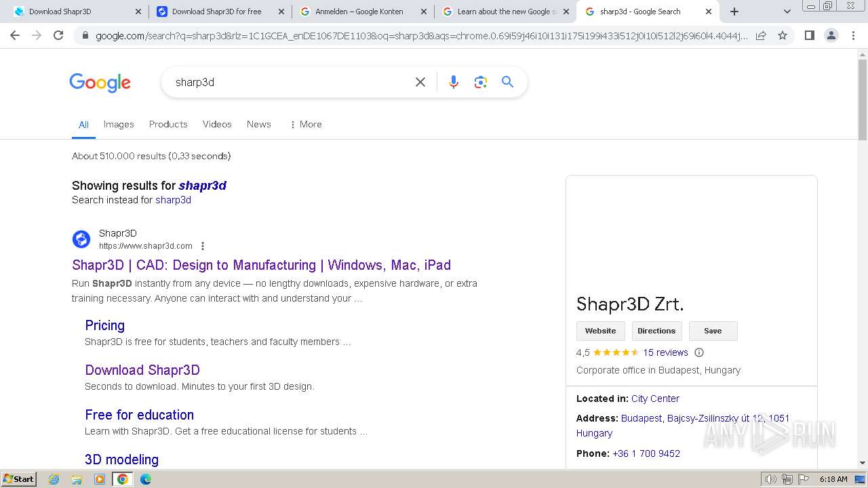The height and width of the screenshot is (488, 868).
Task: Open Chrome profile avatar
Action: [x=831, y=35]
